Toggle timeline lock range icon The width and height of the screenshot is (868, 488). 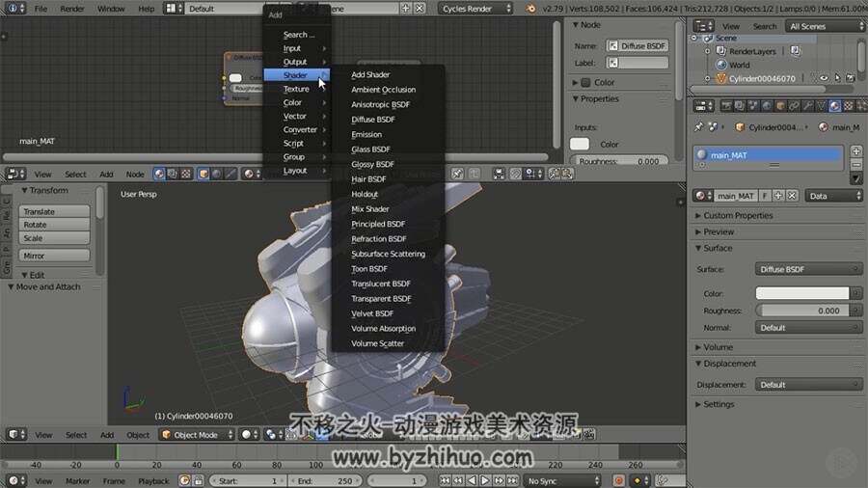click(x=198, y=481)
